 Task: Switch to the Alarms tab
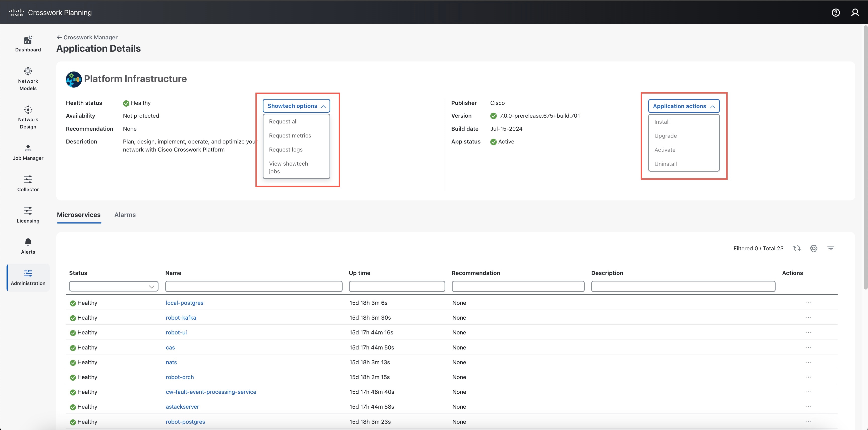(x=125, y=215)
